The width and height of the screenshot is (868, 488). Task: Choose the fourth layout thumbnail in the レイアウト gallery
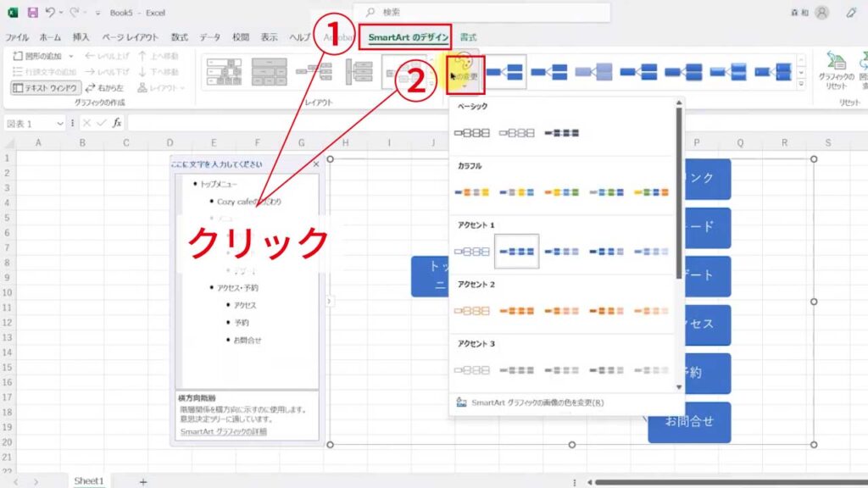pyautogui.click(x=359, y=72)
